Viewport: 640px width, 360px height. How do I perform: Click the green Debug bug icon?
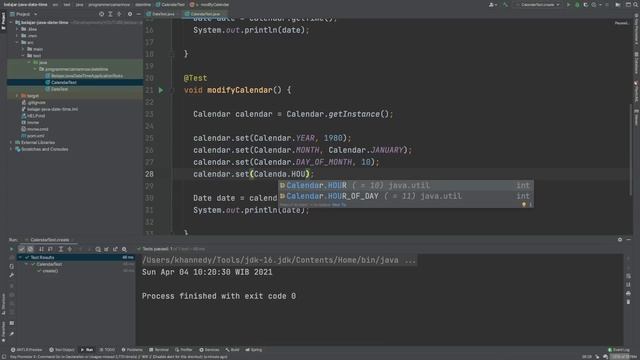click(x=577, y=5)
